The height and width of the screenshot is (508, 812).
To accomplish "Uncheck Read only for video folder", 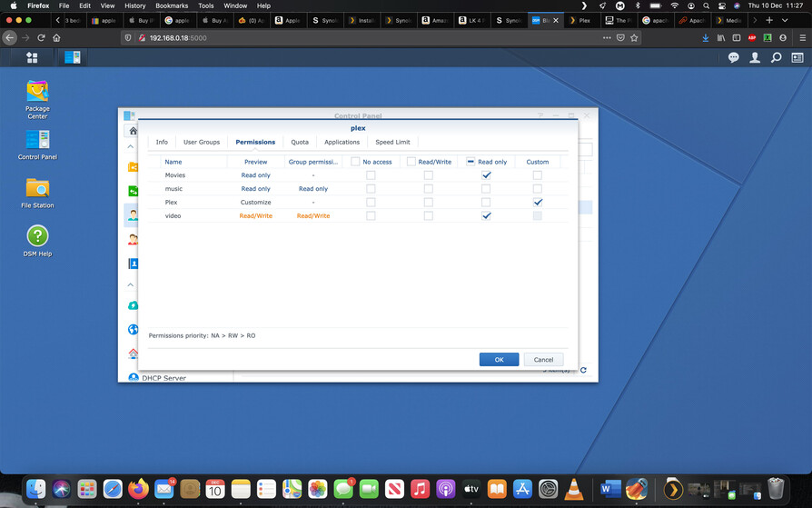I will (486, 215).
